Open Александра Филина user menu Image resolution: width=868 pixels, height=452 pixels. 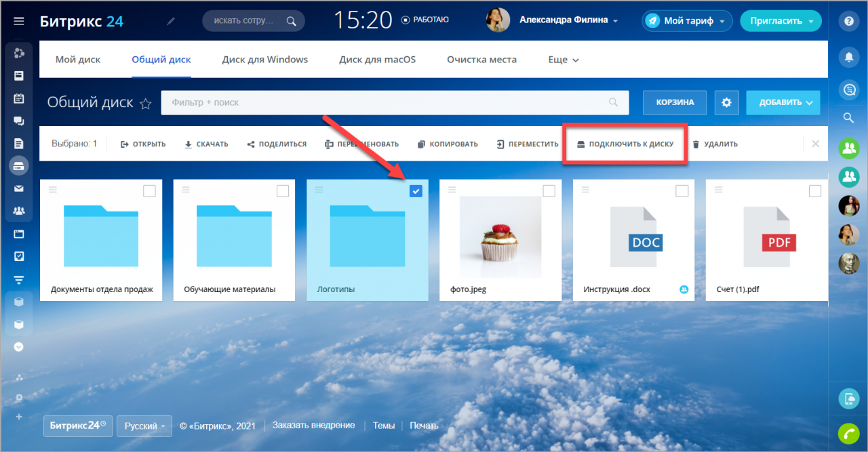[568, 20]
